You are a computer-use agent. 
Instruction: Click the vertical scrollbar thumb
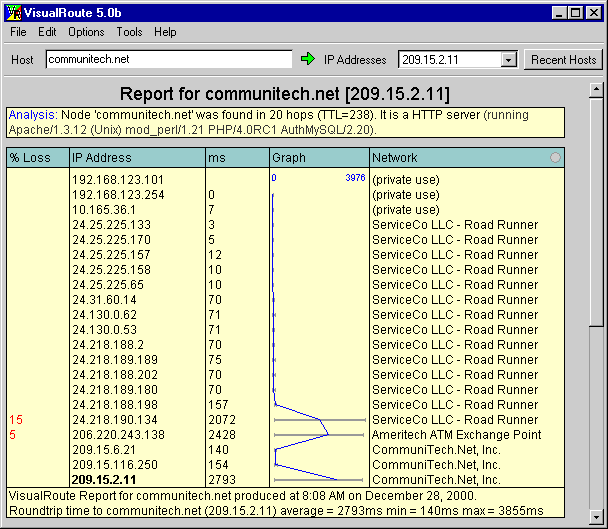pos(596,212)
